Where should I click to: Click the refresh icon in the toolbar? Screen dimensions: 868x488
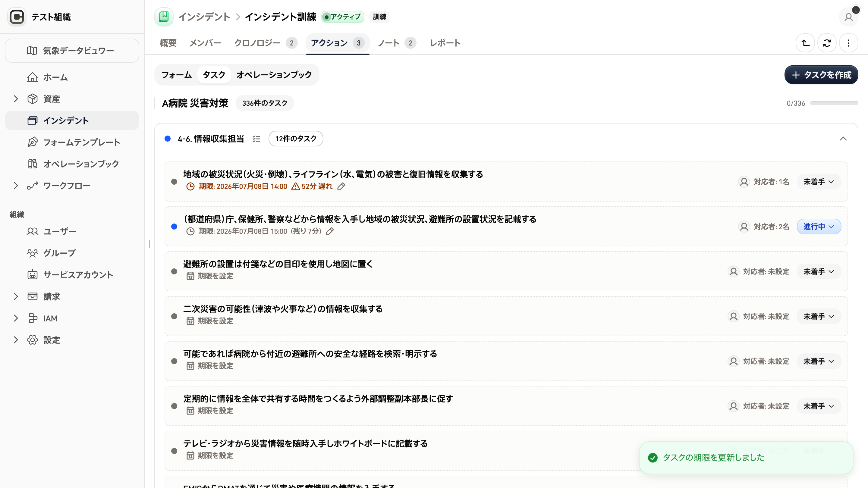(x=827, y=43)
